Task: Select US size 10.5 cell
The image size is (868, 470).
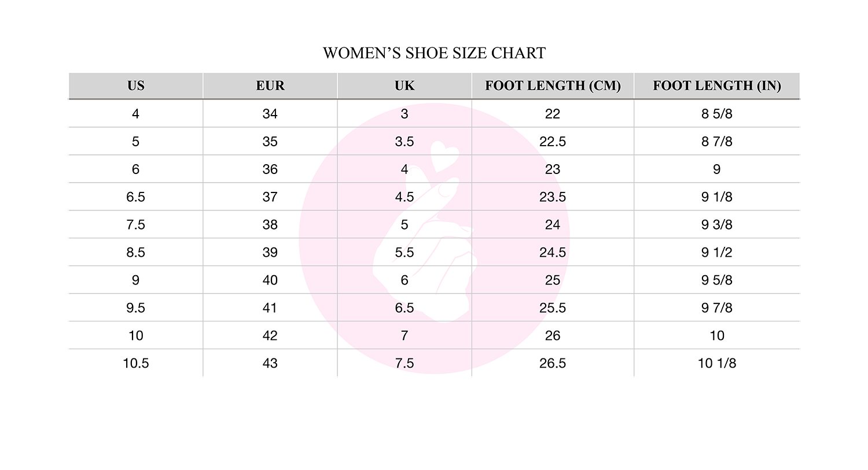Action: tap(136, 363)
